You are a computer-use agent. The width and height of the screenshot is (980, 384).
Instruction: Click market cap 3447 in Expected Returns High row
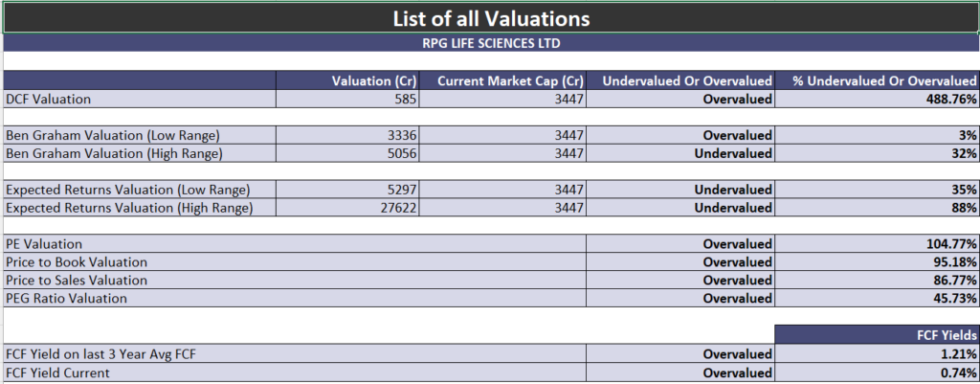(x=502, y=208)
